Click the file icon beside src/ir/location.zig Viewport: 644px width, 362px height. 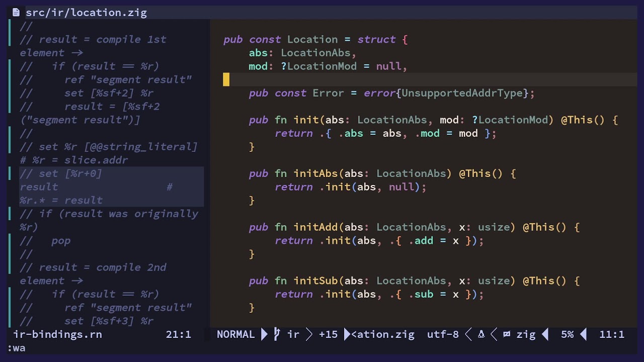point(16,13)
